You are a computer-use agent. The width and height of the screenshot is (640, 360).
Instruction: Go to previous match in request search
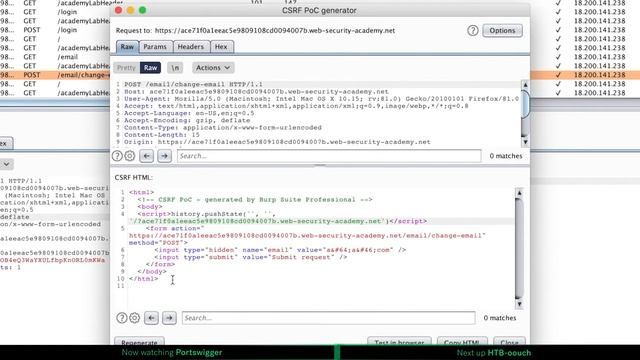pos(147,156)
